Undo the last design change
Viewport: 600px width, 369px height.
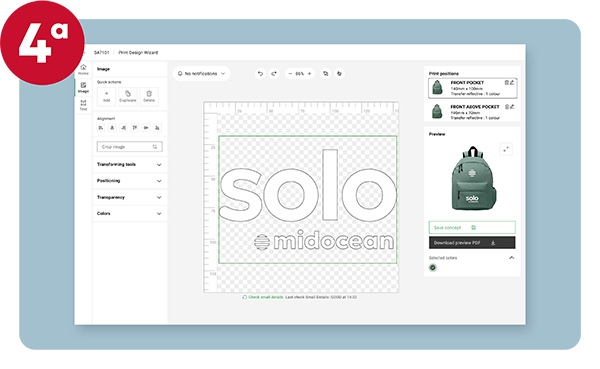pos(260,73)
